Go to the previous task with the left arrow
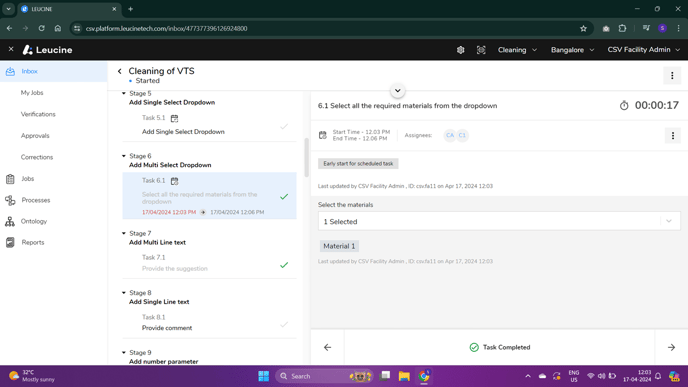Screen dimensions: 688x387 [327, 347]
